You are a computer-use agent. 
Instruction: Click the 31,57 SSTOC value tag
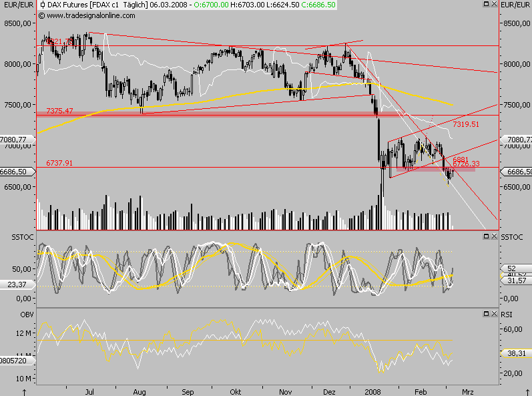coord(516,280)
